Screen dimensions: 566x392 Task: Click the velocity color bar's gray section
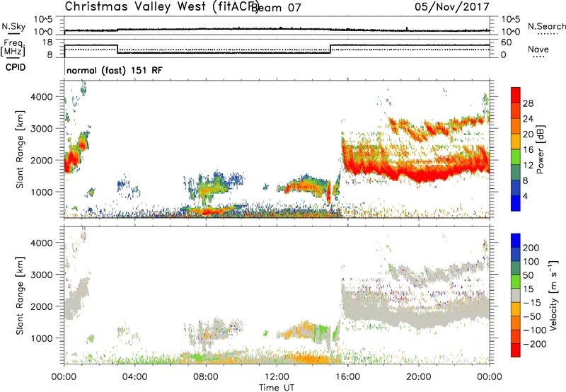(516, 295)
